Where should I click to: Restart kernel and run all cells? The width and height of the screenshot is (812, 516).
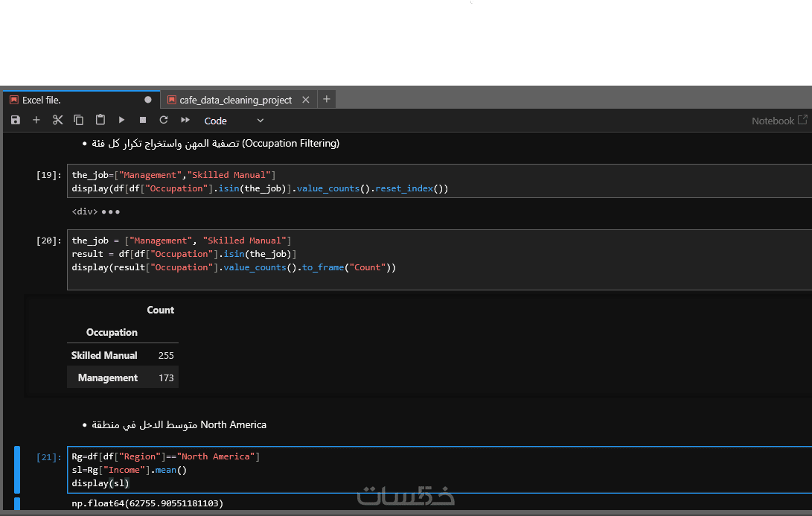pyautogui.click(x=185, y=120)
